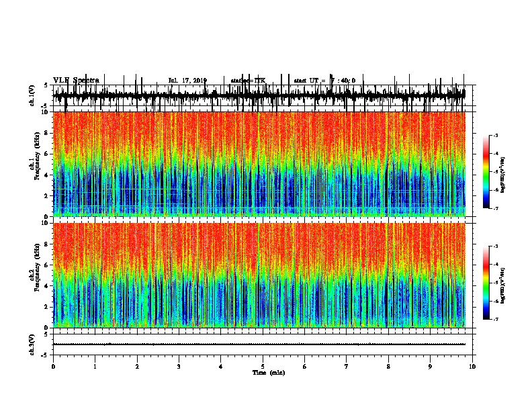Click the ch.2 spectrogram color bar
The height and width of the screenshot is (411, 532).
486,283
